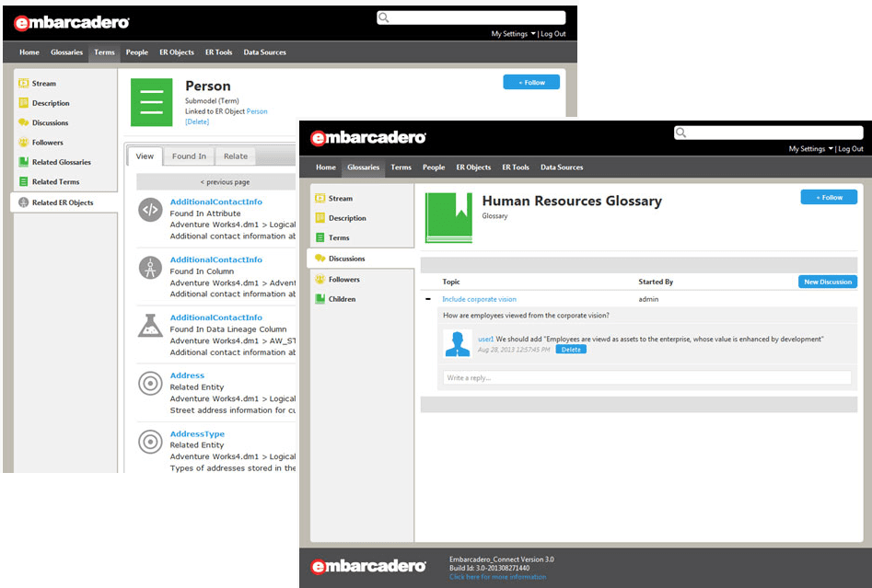Click the embarcadero logo in the footer

tap(368, 566)
